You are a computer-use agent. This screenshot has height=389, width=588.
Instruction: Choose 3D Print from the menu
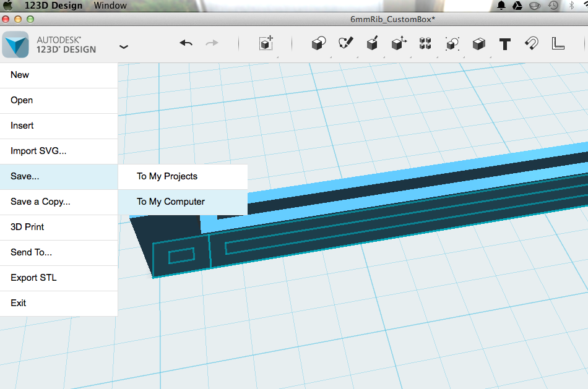(59, 227)
